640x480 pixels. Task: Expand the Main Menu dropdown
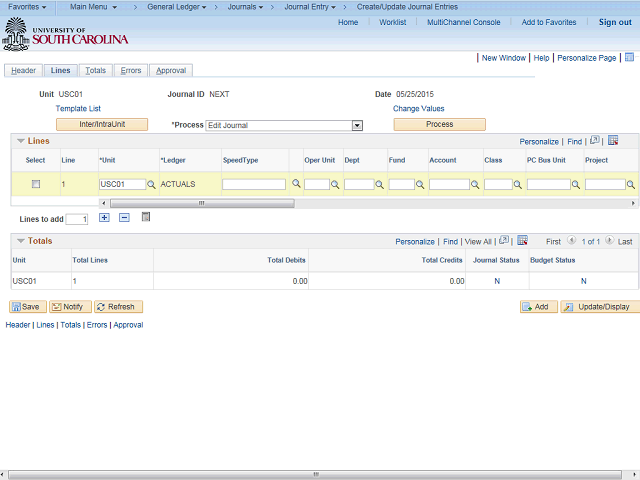click(93, 7)
